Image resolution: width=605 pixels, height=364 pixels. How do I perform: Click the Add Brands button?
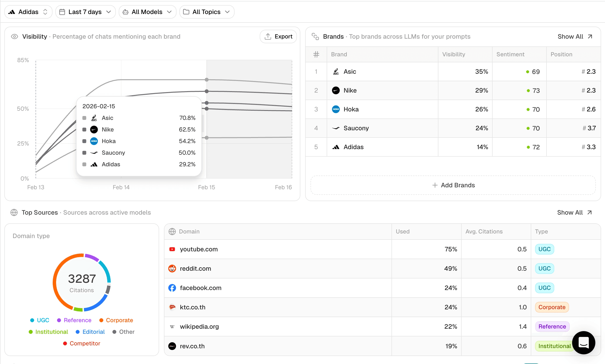(x=453, y=185)
